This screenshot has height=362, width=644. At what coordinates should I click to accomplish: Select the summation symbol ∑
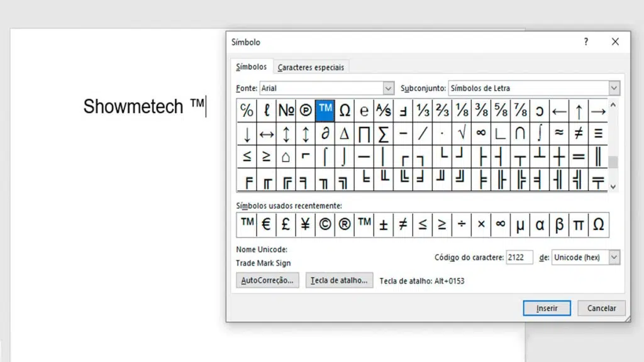pos(384,133)
